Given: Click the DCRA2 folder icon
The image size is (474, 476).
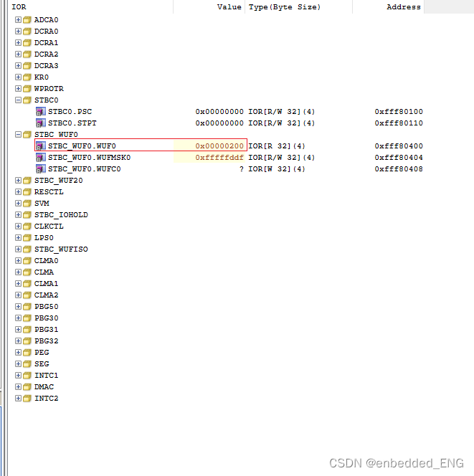Looking at the screenshot, I should point(27,54).
